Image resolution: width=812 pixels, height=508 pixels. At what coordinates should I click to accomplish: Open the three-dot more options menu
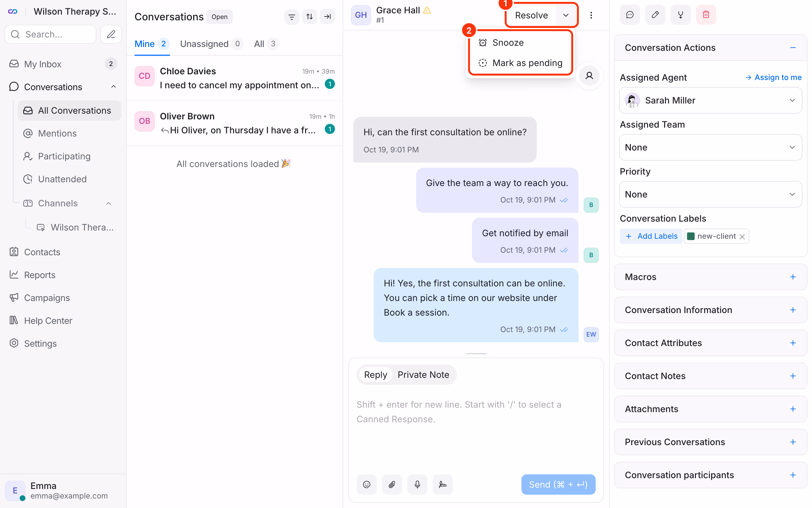point(591,15)
